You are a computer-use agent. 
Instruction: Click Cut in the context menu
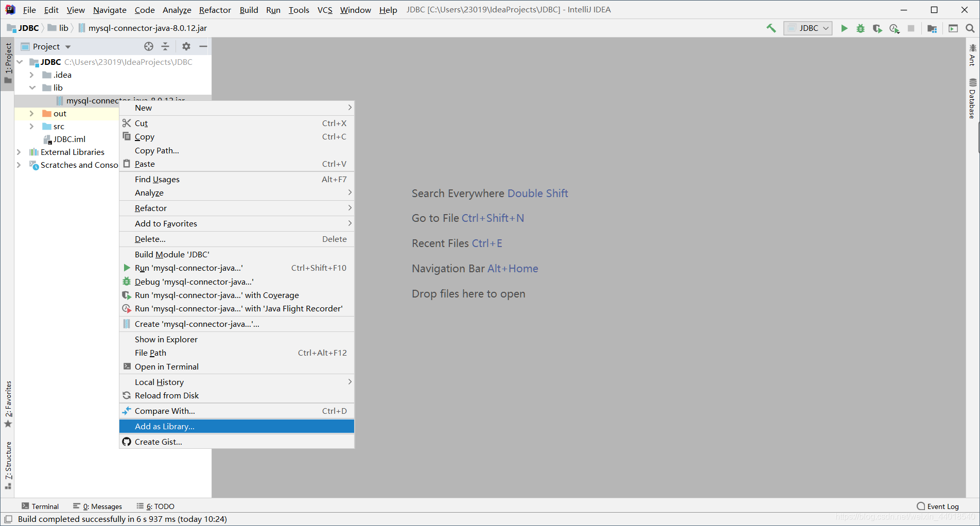(x=237, y=123)
